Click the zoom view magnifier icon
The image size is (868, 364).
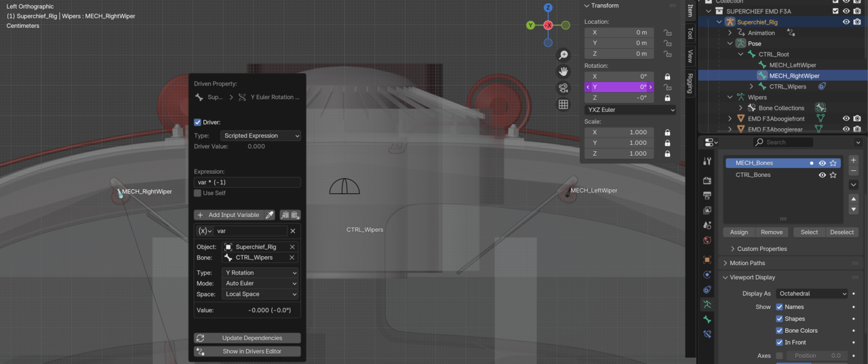[563, 55]
